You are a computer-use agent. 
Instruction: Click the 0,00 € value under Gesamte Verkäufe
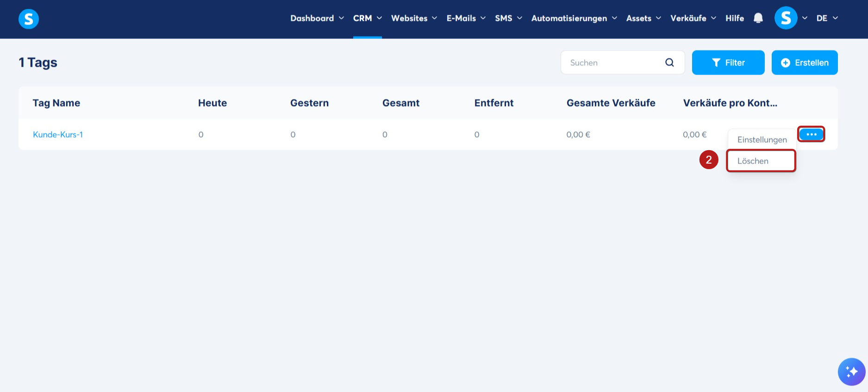click(578, 134)
